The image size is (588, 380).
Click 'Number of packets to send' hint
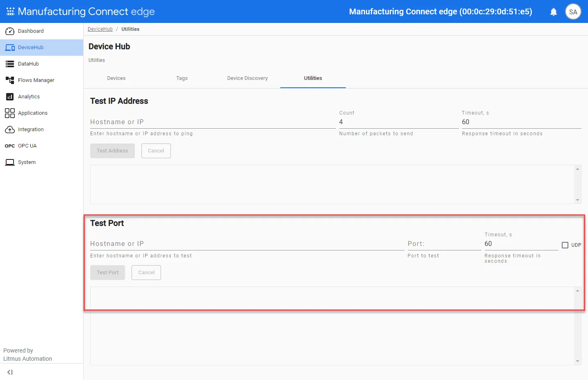click(376, 134)
